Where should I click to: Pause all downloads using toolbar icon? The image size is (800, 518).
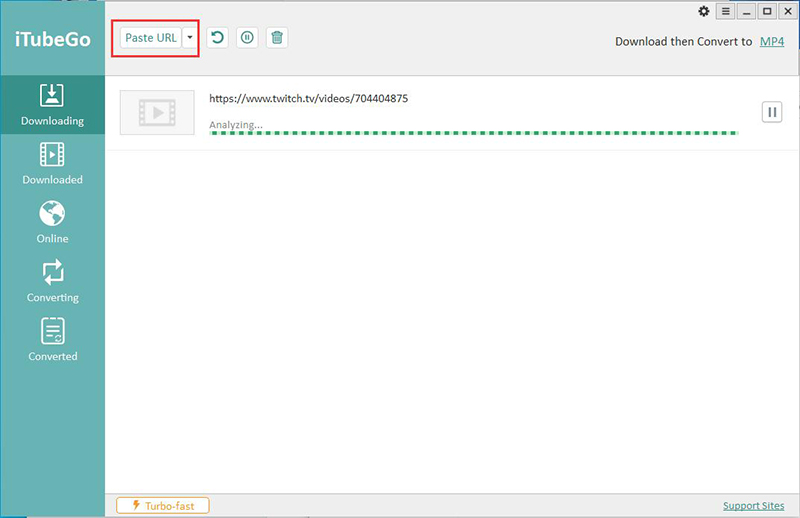click(x=247, y=38)
